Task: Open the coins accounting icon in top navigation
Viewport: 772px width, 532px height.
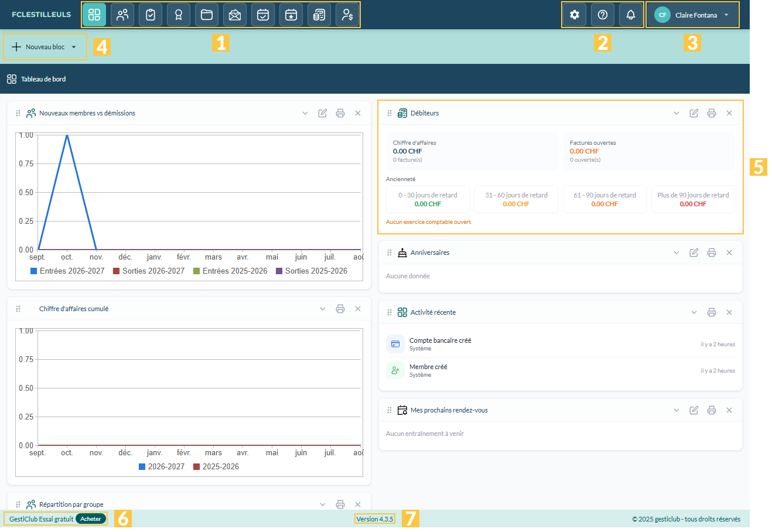Action: coord(319,15)
